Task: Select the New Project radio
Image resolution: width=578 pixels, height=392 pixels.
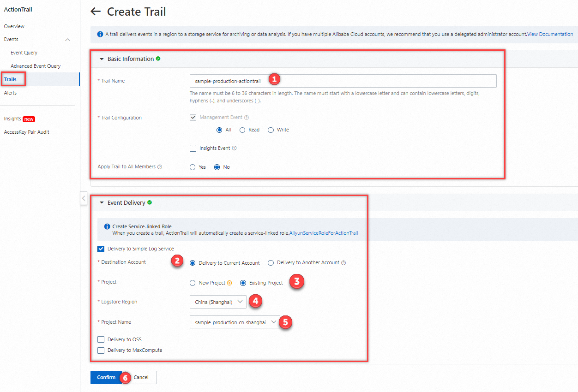Action: coord(193,283)
